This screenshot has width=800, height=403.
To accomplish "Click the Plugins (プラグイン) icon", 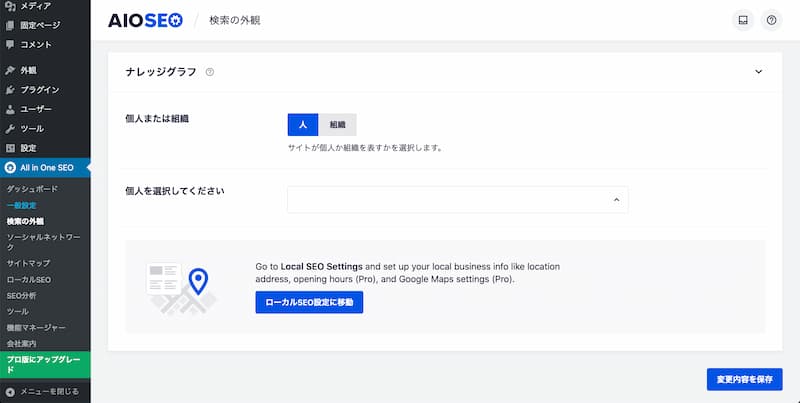I will coord(10,90).
